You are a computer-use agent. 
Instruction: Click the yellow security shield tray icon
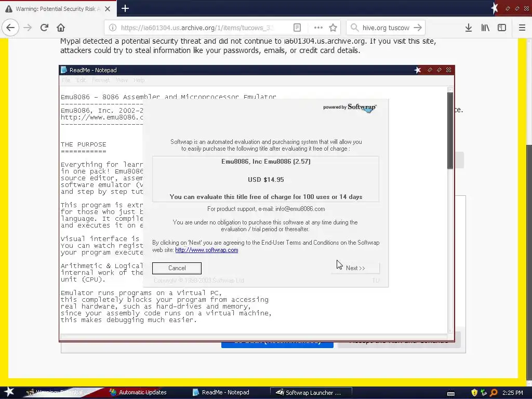click(x=474, y=393)
